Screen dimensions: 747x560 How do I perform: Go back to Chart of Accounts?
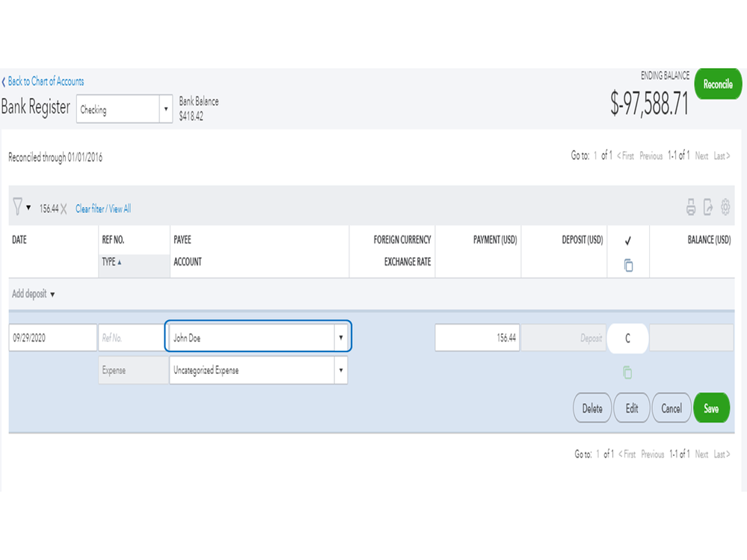click(45, 81)
